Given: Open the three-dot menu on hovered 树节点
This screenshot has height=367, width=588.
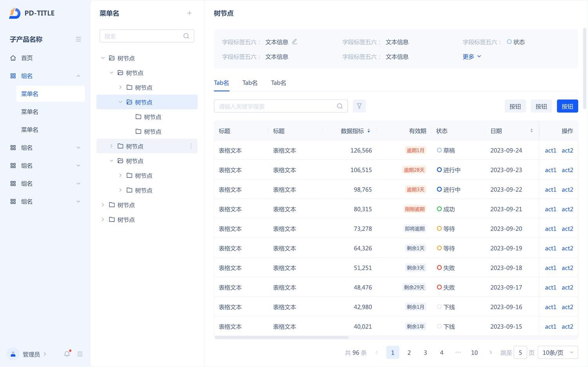Looking at the screenshot, I should [191, 146].
